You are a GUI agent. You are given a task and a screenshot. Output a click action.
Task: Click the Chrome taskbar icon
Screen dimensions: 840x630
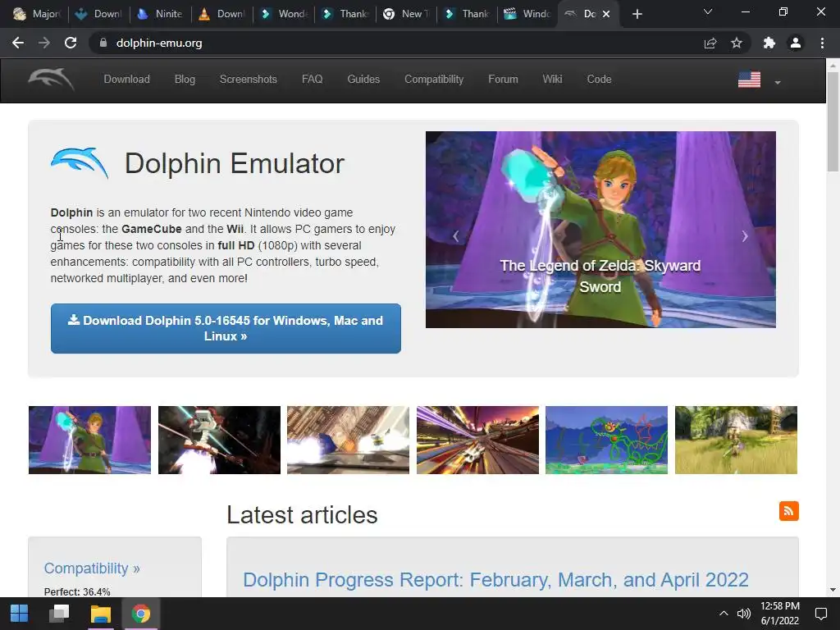[x=141, y=614]
